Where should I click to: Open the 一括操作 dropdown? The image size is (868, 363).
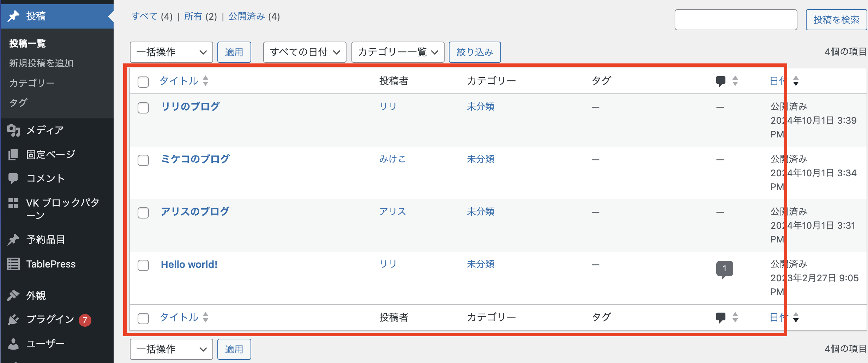tap(171, 52)
